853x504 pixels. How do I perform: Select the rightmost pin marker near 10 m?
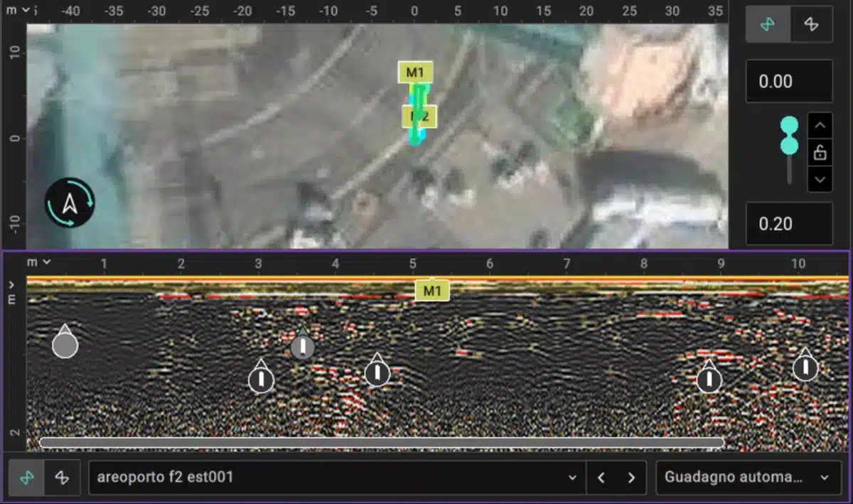[805, 368]
